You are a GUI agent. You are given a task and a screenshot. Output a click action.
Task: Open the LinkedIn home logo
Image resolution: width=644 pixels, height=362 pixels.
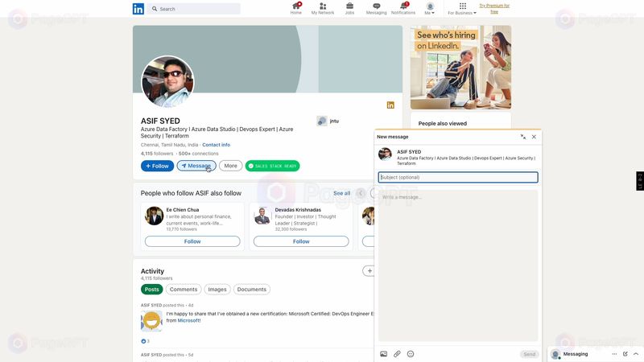[x=138, y=9]
